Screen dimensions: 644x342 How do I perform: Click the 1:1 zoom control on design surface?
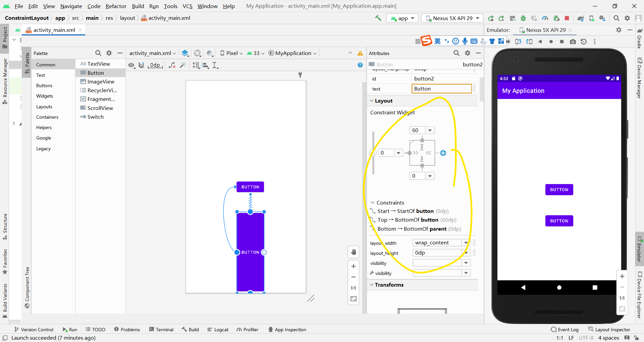tap(353, 288)
